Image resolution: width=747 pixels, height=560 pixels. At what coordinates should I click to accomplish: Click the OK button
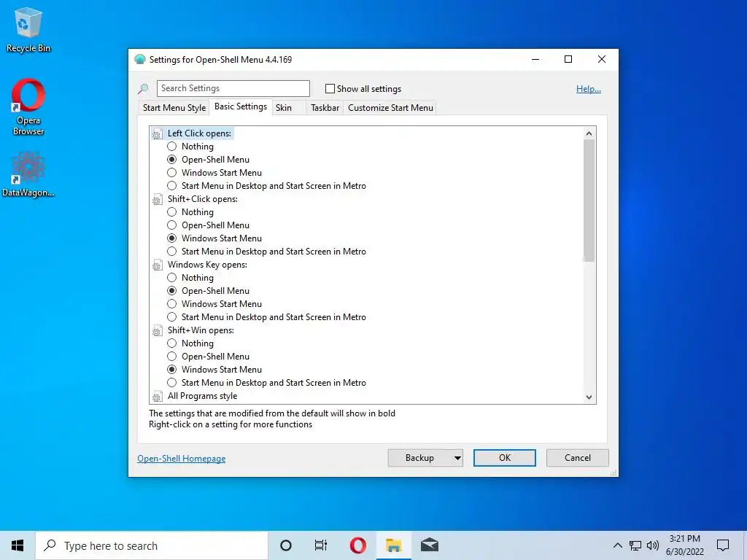505,458
